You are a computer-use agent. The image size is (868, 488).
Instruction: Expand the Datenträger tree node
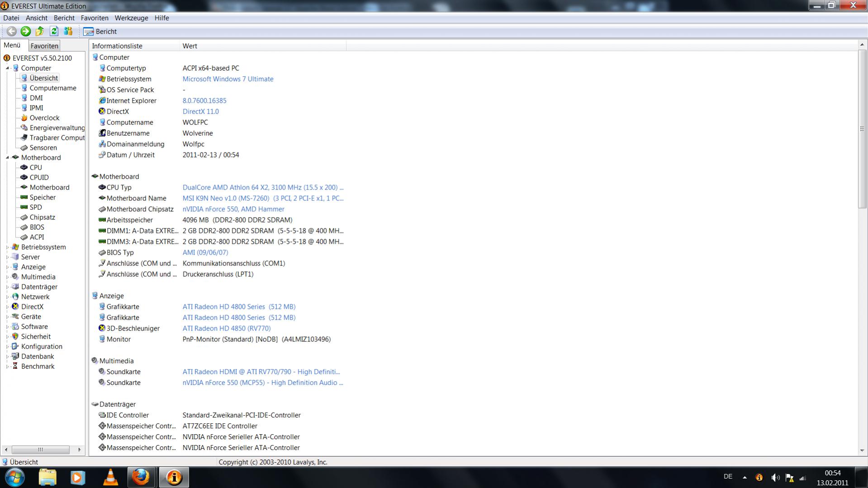(x=7, y=287)
